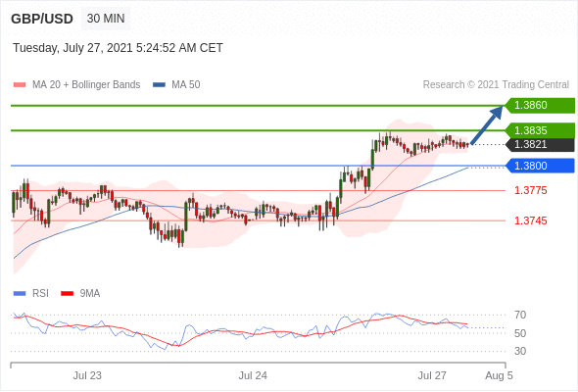578x392 pixels.
Task: Click the Jul 27 date axis label
Action: pyautogui.click(x=432, y=375)
